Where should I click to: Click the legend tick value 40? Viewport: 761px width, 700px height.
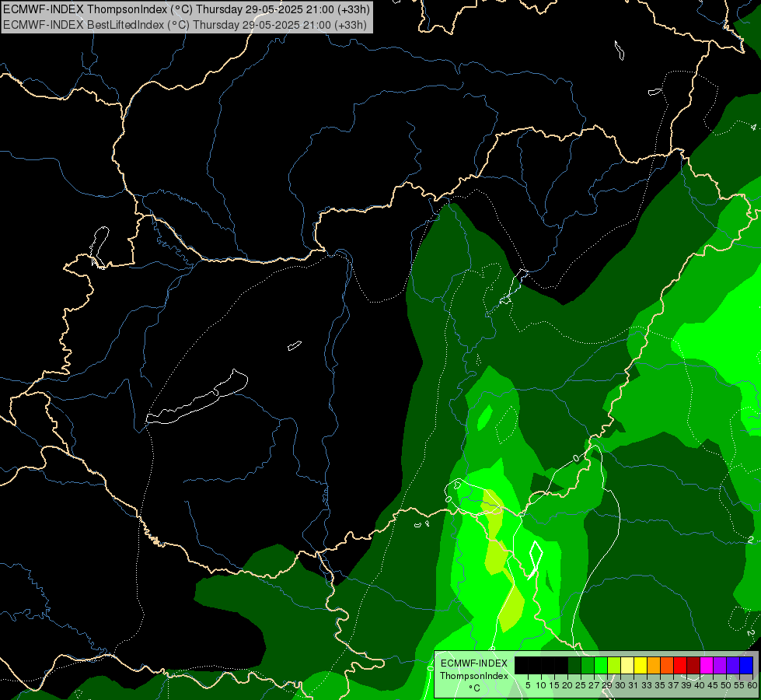(x=700, y=685)
